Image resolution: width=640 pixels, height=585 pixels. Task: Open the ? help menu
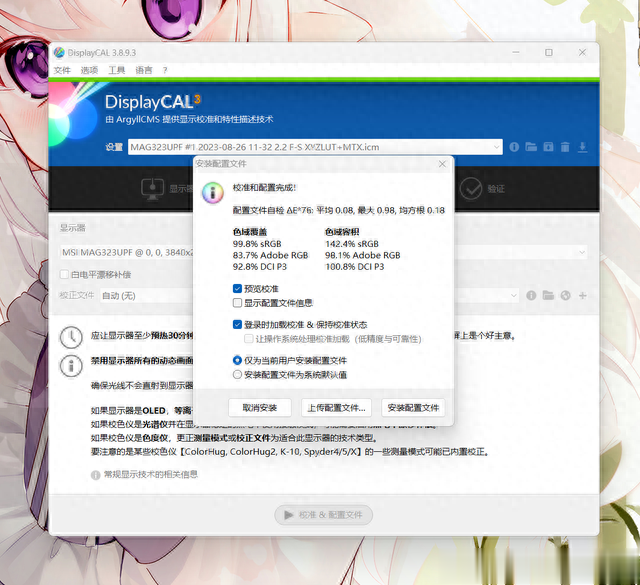[x=165, y=70]
